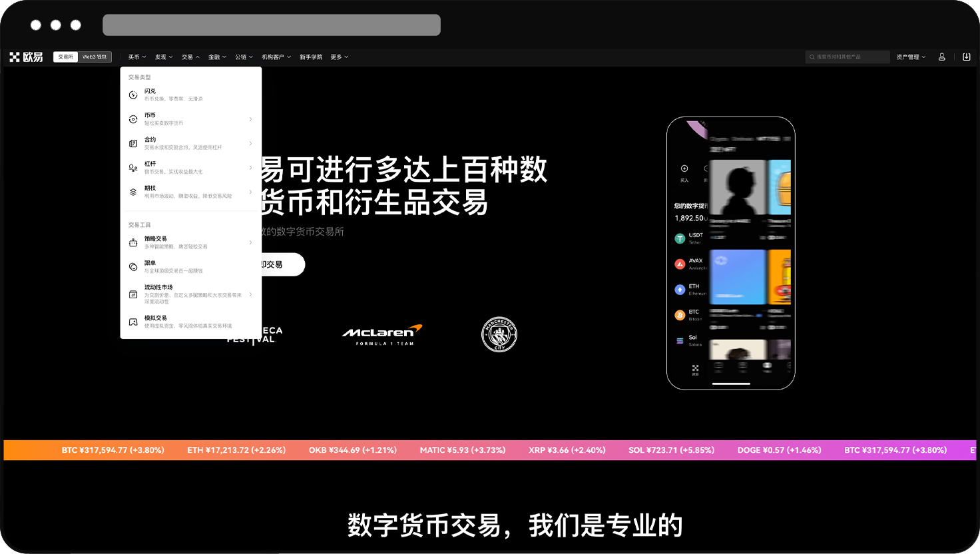
Task: Click the 策略交易 robot icon
Action: click(133, 243)
